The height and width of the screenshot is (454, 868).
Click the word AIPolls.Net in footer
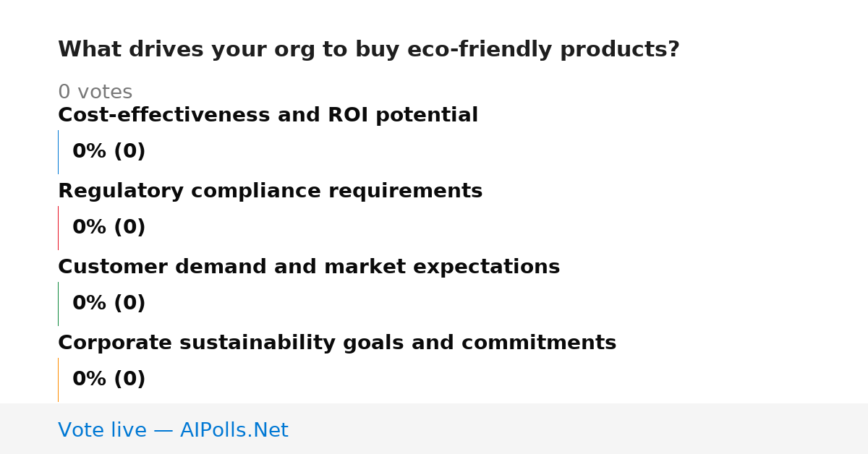pyautogui.click(x=234, y=430)
